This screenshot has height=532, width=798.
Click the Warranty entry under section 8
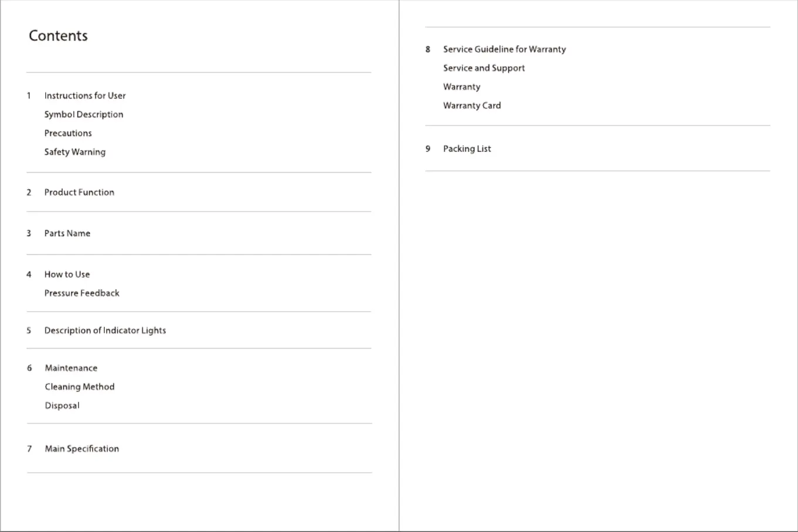pos(462,87)
